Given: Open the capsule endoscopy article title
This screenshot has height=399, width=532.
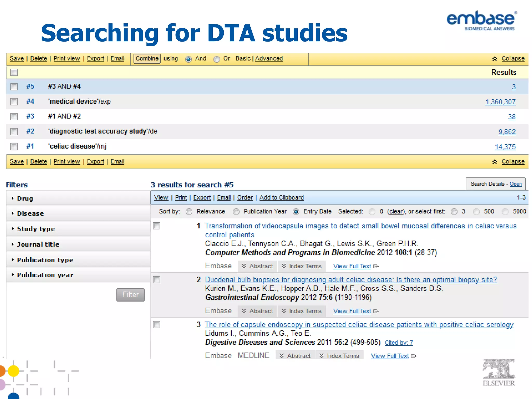Looking at the screenshot, I should click(x=359, y=325).
